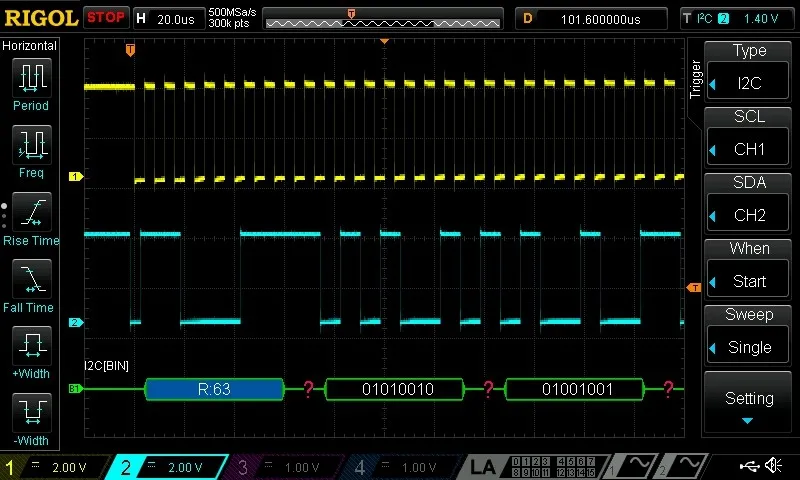The width and height of the screenshot is (800, 480).
Task: Click the USB status icon
Action: [748, 466]
